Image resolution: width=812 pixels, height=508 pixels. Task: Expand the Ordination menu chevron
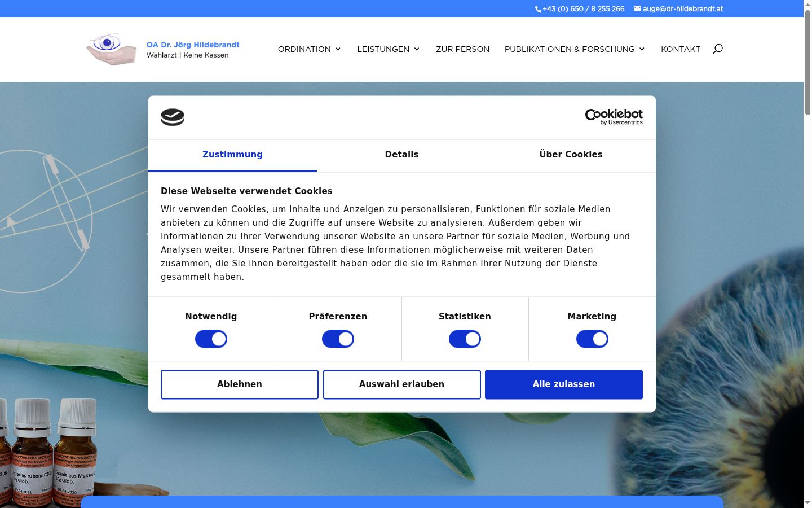pos(338,49)
